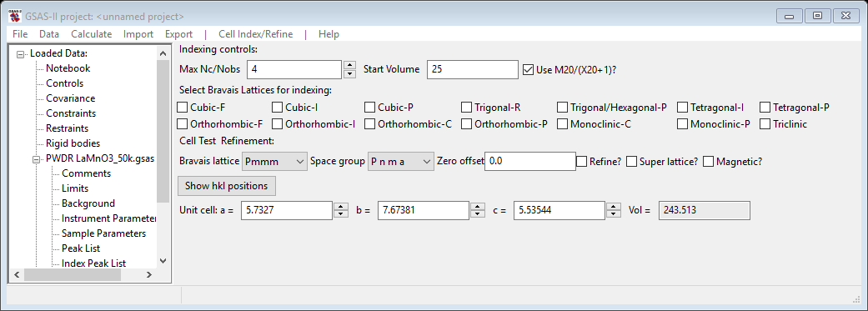Increase Max Nc/Nobs with up spinner
The width and height of the screenshot is (868, 311).
[349, 65]
